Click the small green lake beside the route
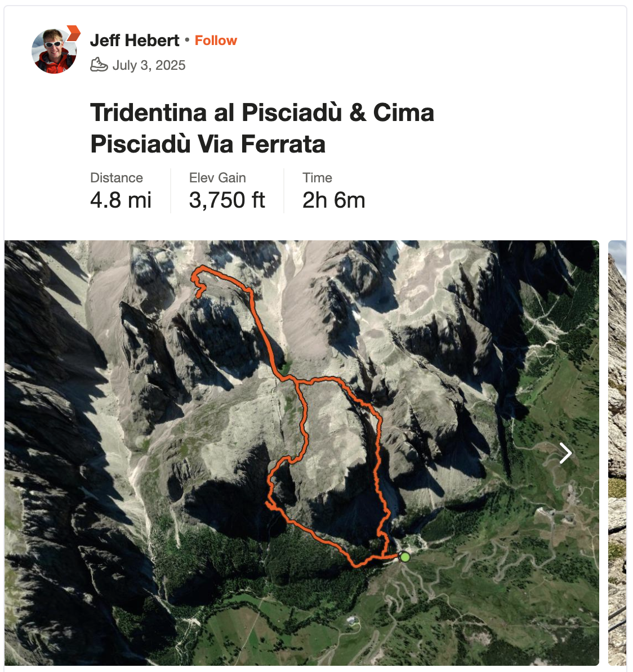Viewport: 633px width, 672px height. [285, 367]
